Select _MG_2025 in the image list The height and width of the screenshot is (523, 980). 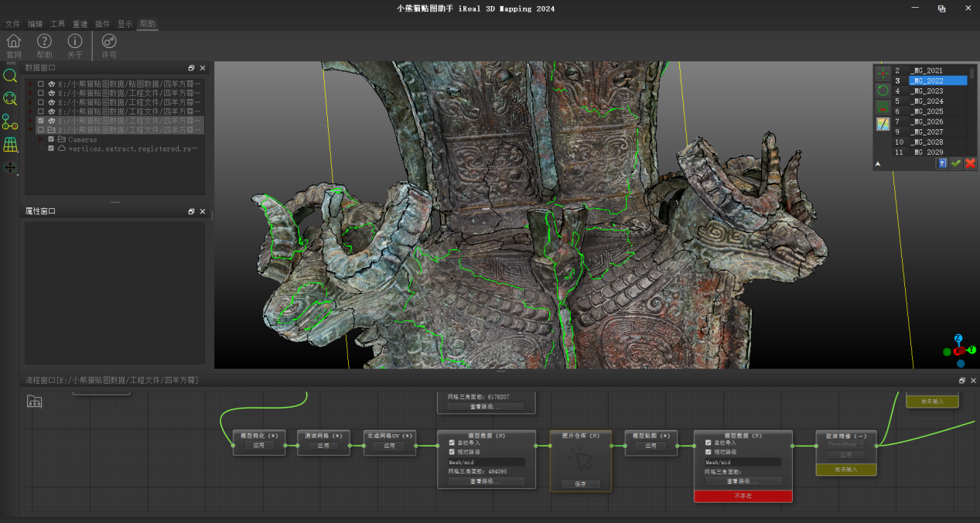point(937,111)
